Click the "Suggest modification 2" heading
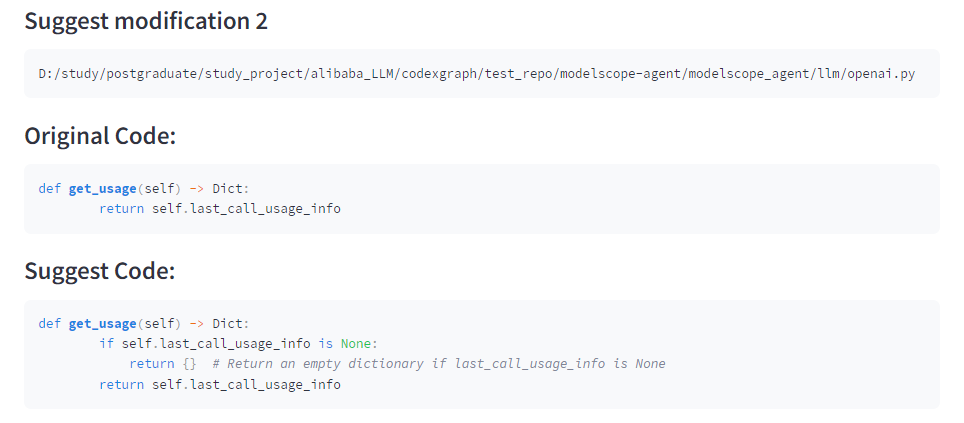964x423 pixels. (146, 21)
